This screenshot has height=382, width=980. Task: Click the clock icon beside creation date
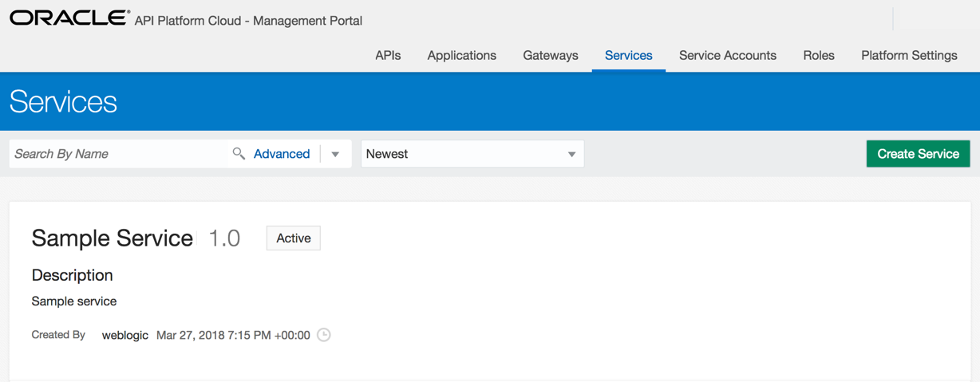(x=324, y=335)
